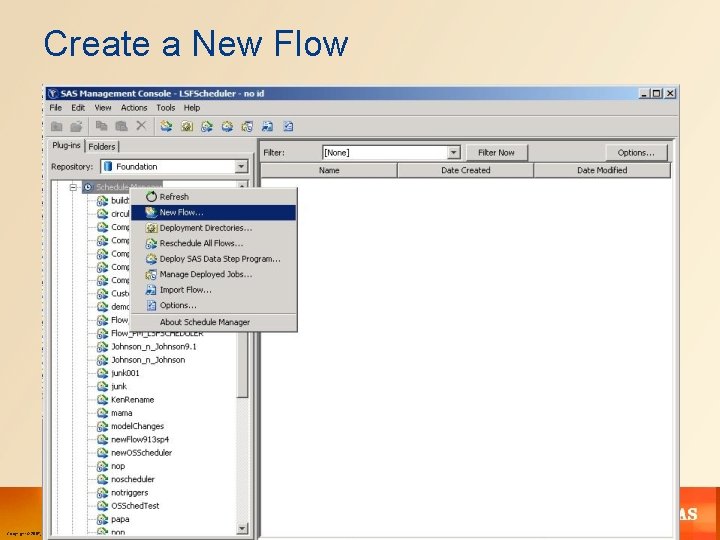Open the Tools menu

[x=165, y=108]
